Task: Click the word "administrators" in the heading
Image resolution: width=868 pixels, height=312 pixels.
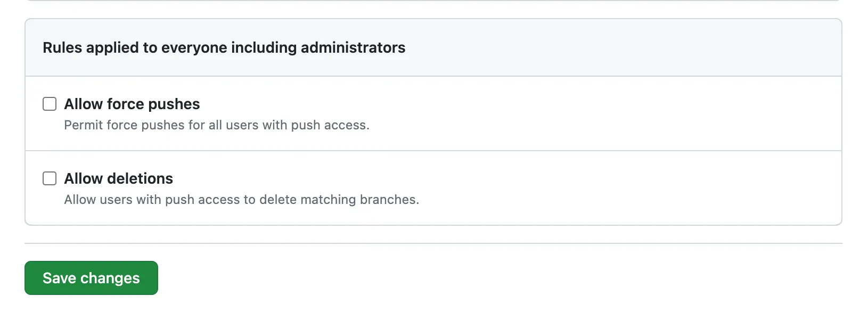Action: click(x=353, y=48)
